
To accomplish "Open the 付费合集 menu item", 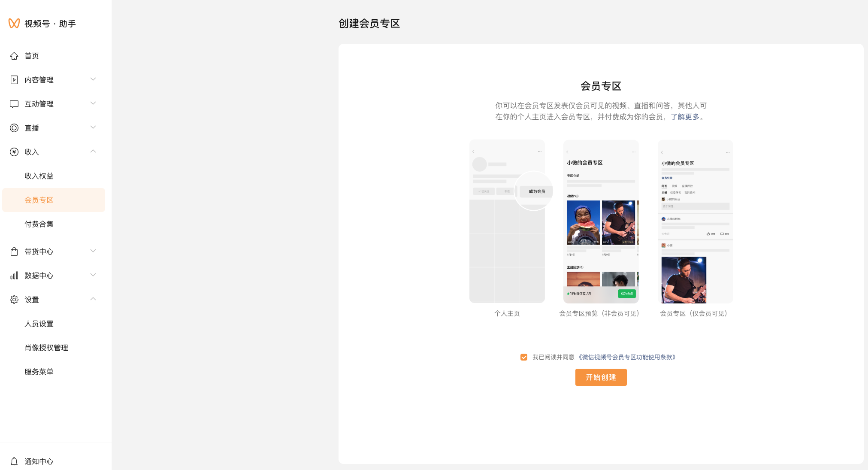I will pyautogui.click(x=39, y=224).
